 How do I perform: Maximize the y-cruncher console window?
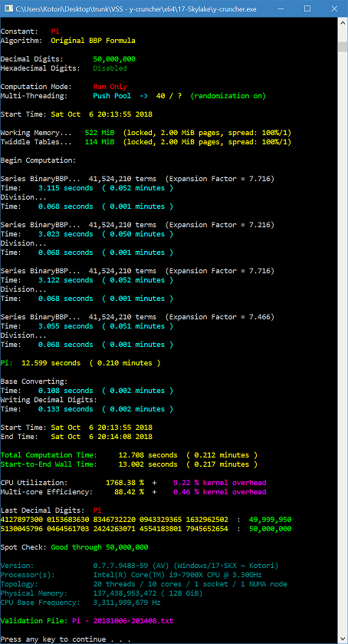(x=307, y=8)
